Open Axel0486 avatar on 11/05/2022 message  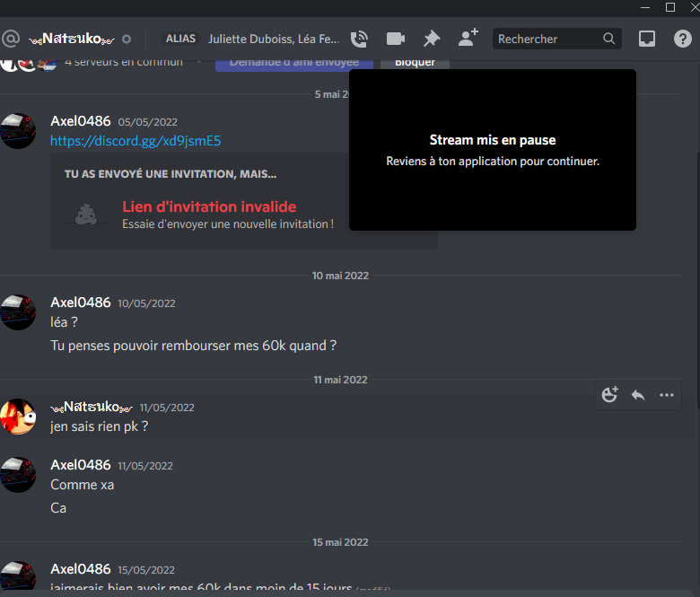tap(18, 475)
